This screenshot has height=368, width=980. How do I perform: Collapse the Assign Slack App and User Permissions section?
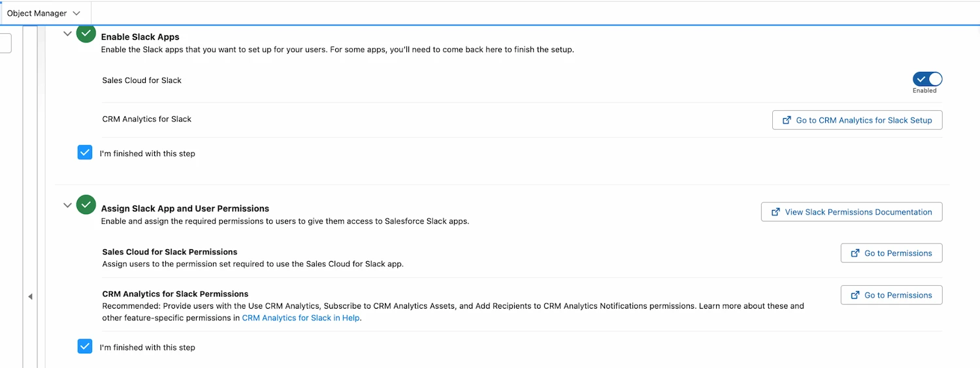[67, 205]
